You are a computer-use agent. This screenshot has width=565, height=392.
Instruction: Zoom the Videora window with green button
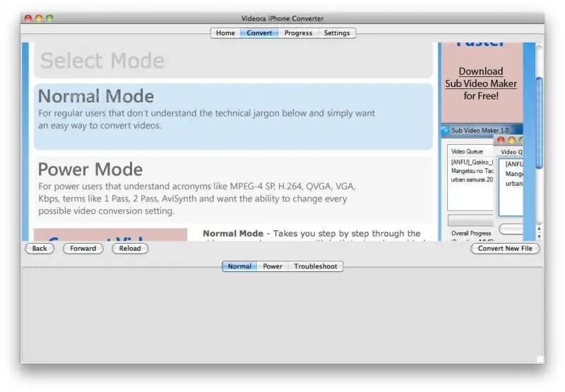pos(49,18)
